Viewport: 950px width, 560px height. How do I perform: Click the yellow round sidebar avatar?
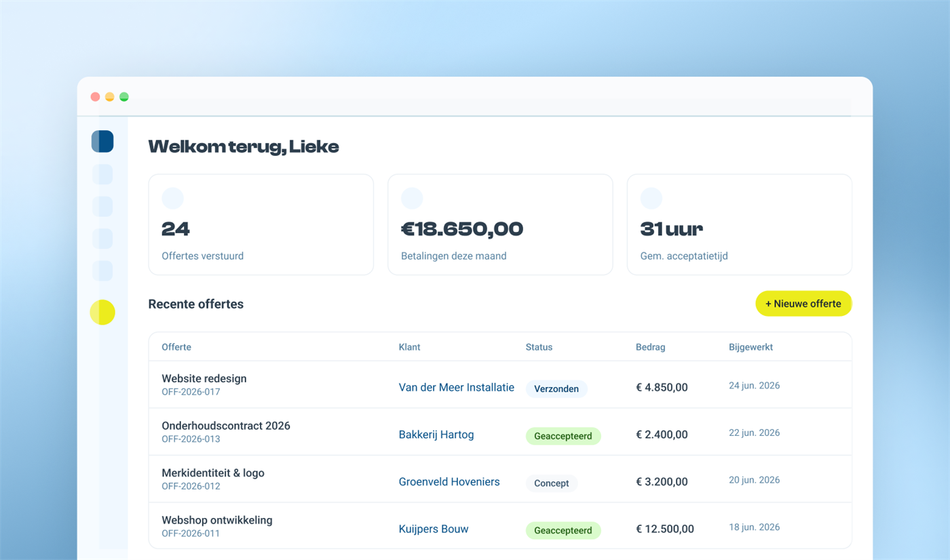[102, 313]
